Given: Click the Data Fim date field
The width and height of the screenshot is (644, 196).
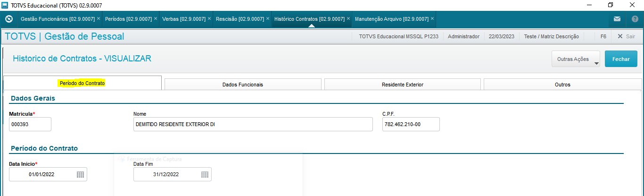Looking at the screenshot, I should point(173,174).
